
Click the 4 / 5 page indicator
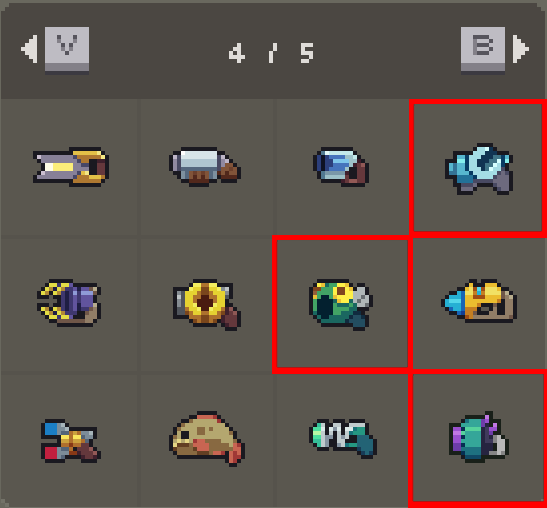(271, 53)
